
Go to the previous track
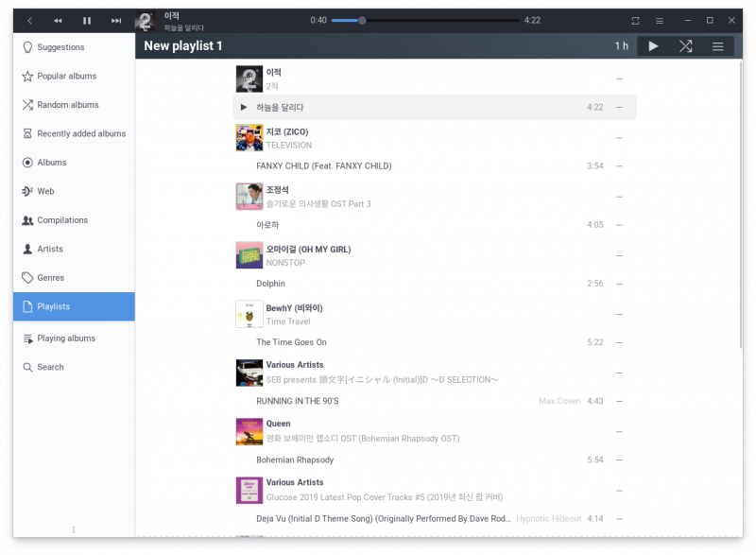point(58,21)
